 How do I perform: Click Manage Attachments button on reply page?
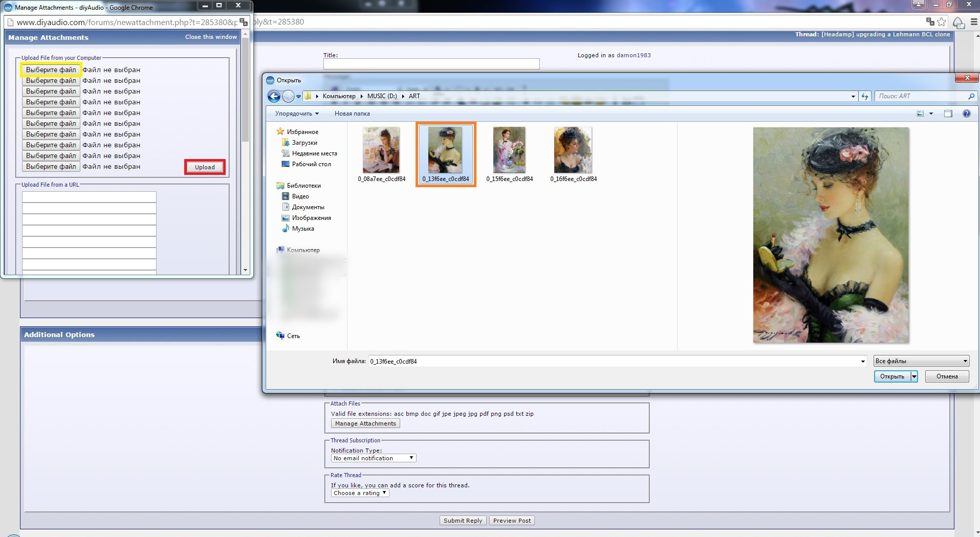click(365, 423)
